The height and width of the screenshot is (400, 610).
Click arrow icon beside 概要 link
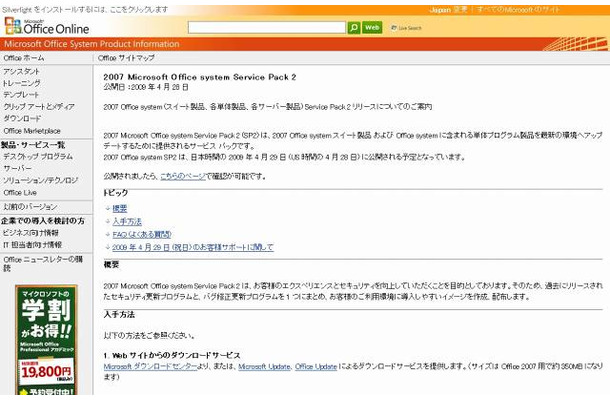point(108,209)
